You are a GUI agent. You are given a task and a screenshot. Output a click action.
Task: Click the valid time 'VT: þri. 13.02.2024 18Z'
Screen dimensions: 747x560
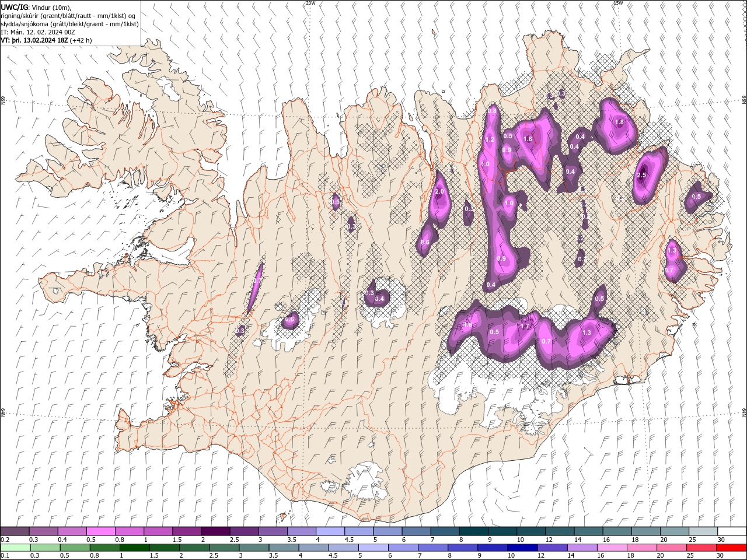34,40
